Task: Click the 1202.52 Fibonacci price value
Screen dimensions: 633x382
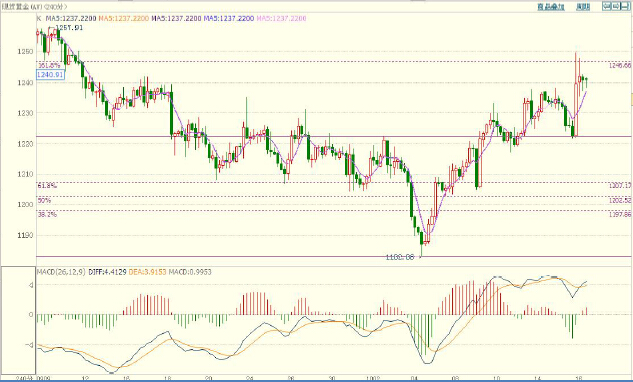Action: pos(620,200)
